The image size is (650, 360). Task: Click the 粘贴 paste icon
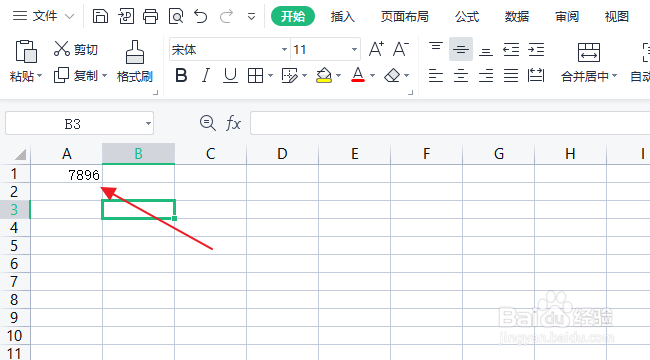pyautogui.click(x=26, y=51)
